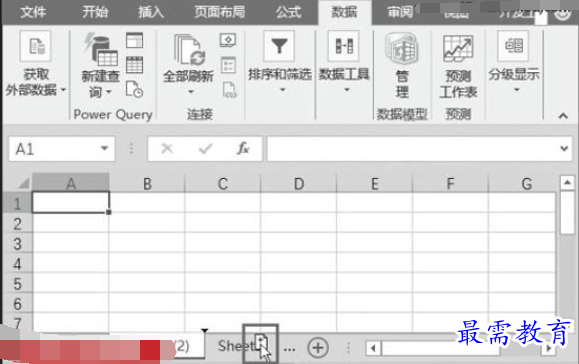The height and width of the screenshot is (364, 579).
Task: Click the Select All corner triangle
Action: [x=23, y=183]
